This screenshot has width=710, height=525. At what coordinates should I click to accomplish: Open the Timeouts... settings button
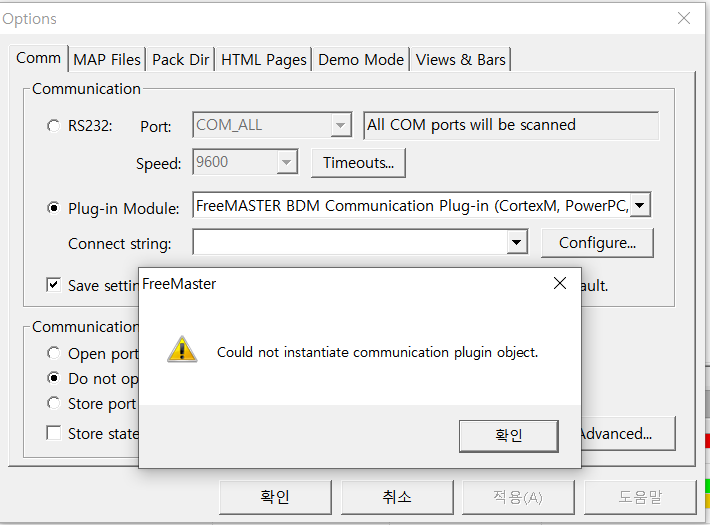[358, 163]
